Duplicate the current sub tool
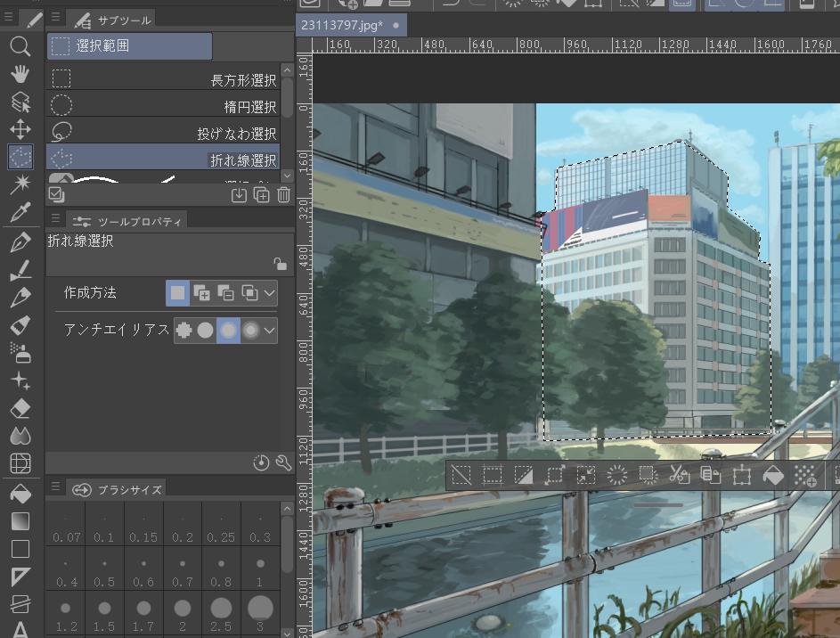 click(261, 195)
